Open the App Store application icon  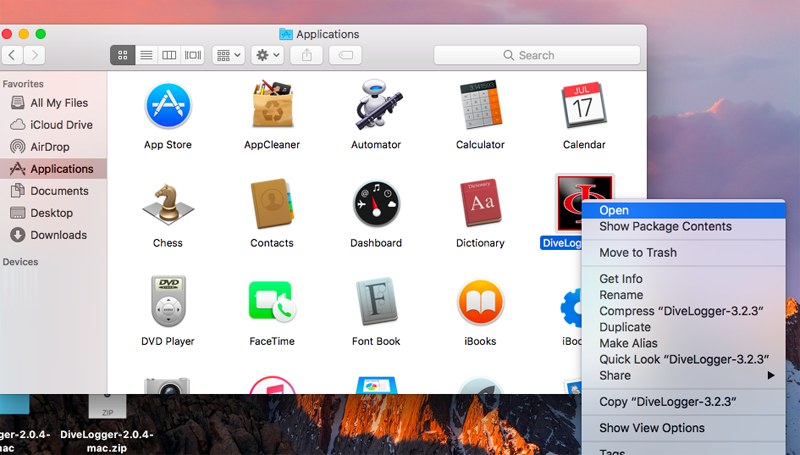point(168,106)
